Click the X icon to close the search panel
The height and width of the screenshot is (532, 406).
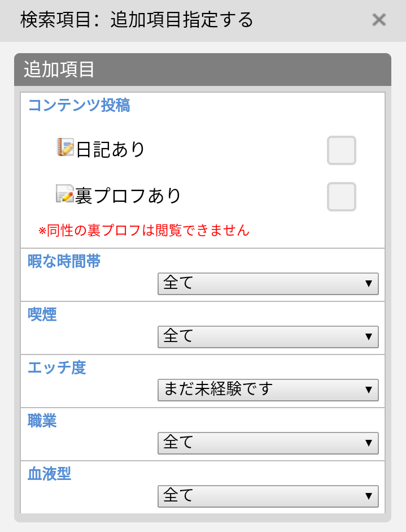click(379, 20)
